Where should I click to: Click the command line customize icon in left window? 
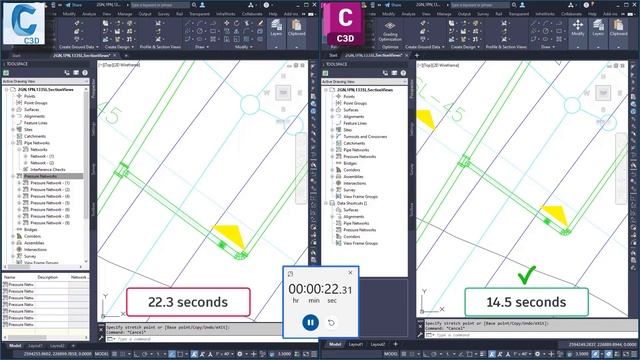(x=101, y=338)
